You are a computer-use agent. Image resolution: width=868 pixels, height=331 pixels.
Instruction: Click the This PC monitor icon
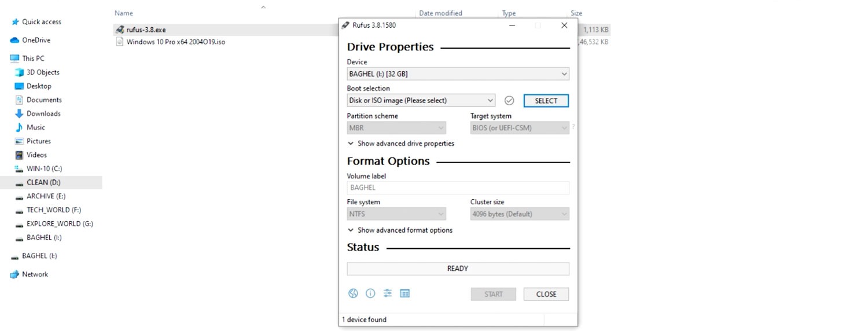point(14,58)
